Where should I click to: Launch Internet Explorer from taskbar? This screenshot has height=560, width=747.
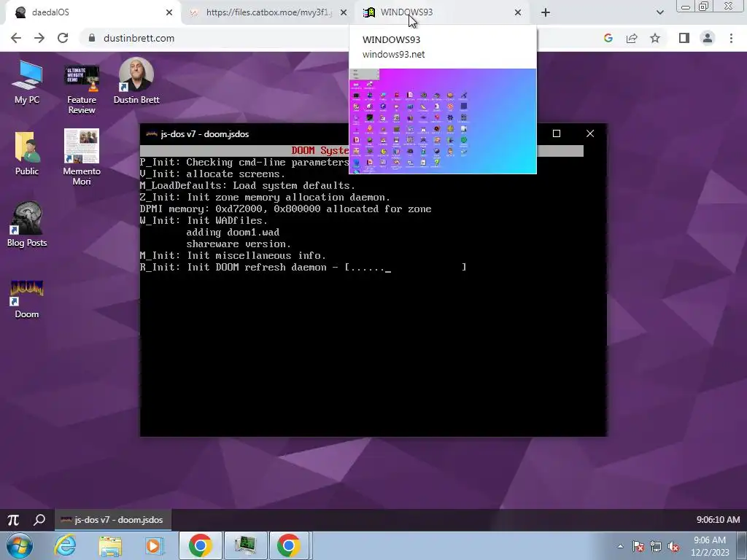[x=65, y=545]
